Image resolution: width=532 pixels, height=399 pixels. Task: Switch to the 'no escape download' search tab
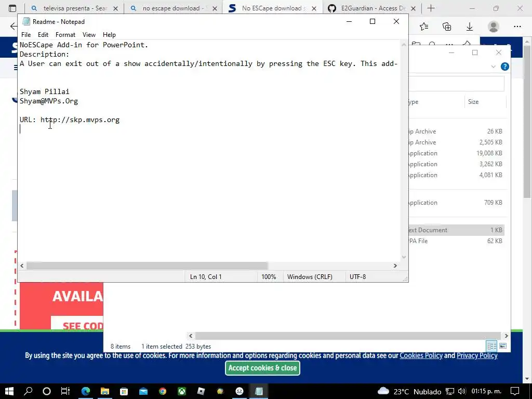pos(172,8)
